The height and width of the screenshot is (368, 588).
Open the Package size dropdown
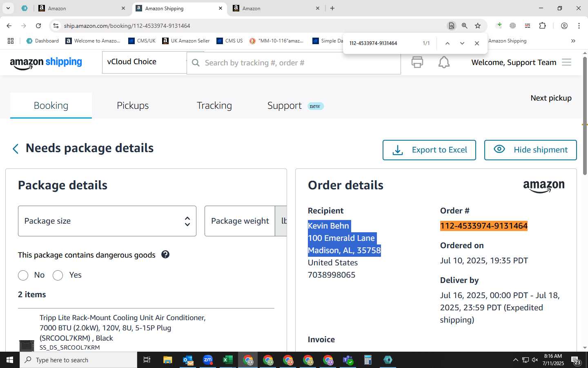(107, 221)
